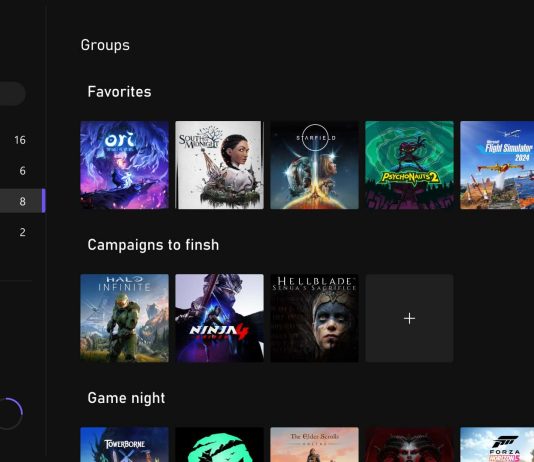Add a game with the plus tile
Viewport: 534px width, 462px height.
409,318
